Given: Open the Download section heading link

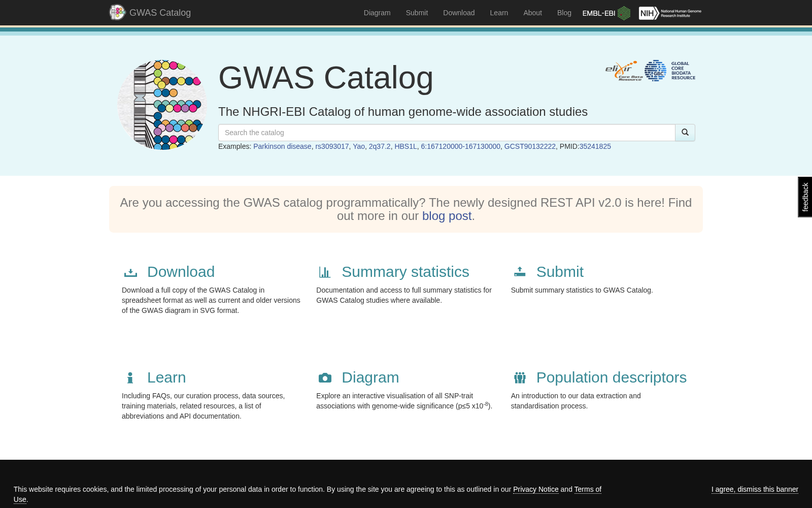Looking at the screenshot, I should coord(181,272).
